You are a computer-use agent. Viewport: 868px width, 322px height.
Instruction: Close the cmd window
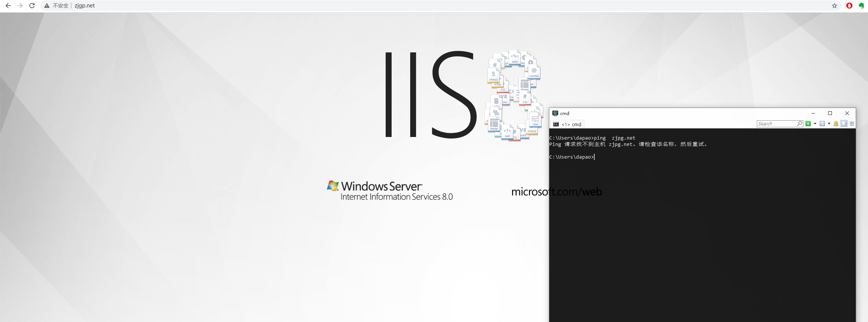[847, 113]
